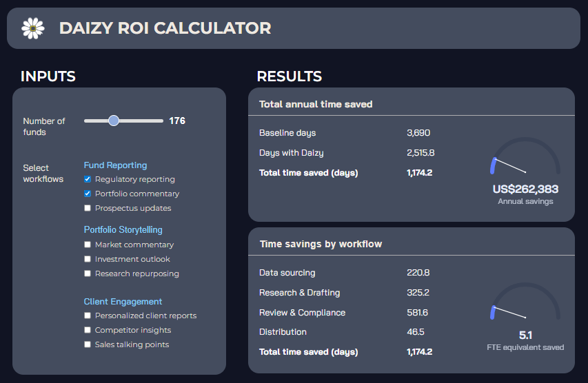Click the Days with Daizy label

click(292, 152)
